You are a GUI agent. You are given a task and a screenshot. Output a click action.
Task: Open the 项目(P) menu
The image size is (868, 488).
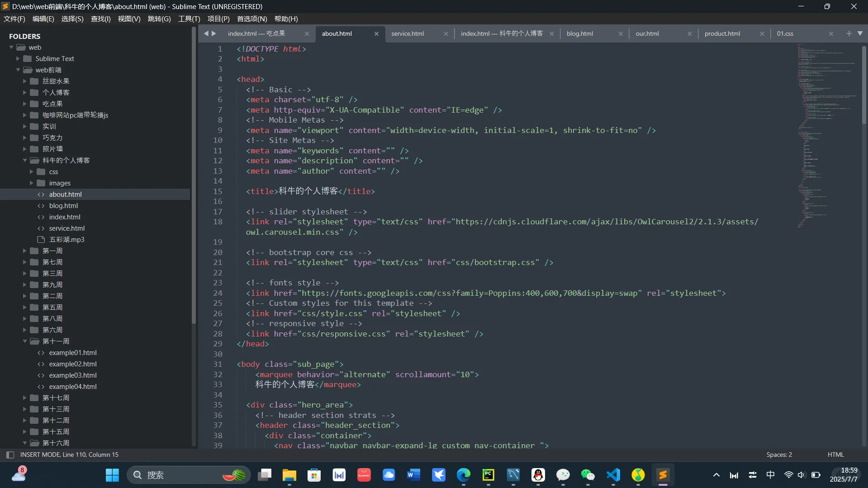(218, 19)
